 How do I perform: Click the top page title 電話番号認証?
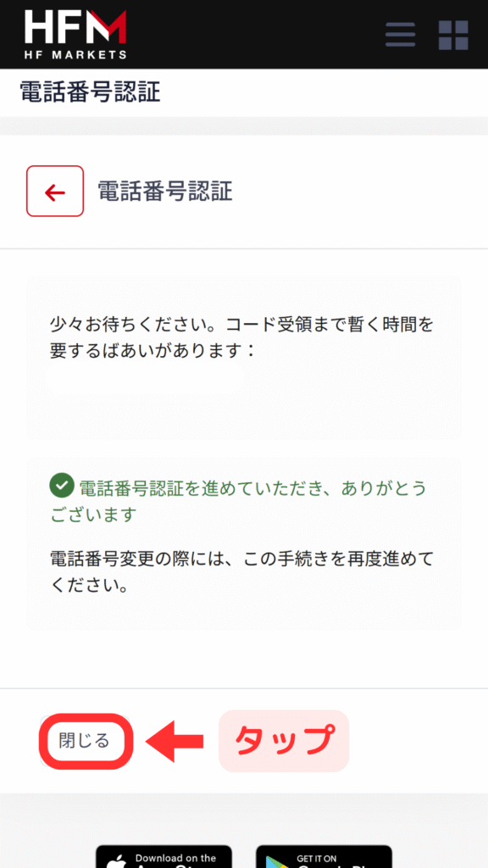click(90, 92)
